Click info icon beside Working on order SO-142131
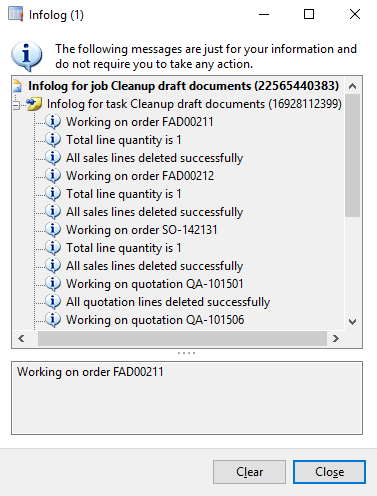 coord(53,230)
